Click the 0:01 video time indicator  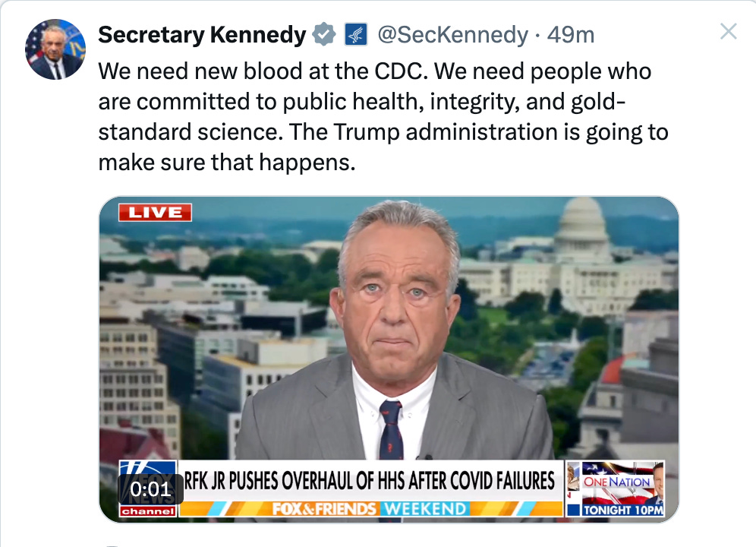tap(150, 489)
